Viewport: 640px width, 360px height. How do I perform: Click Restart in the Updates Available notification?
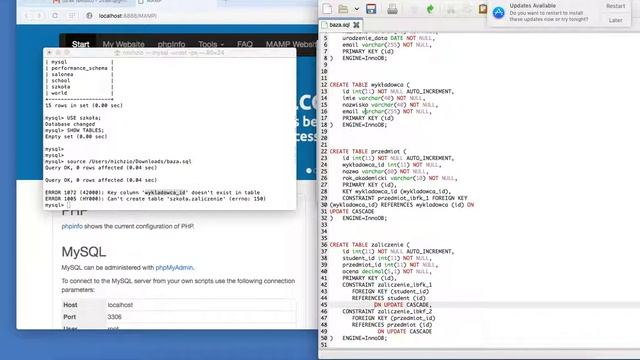coord(615,6)
